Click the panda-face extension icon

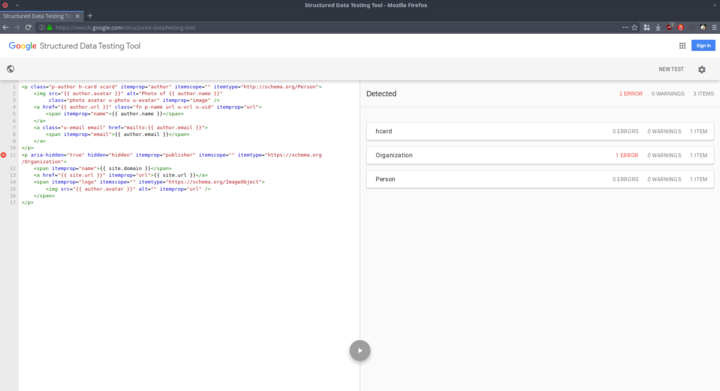[x=703, y=28]
